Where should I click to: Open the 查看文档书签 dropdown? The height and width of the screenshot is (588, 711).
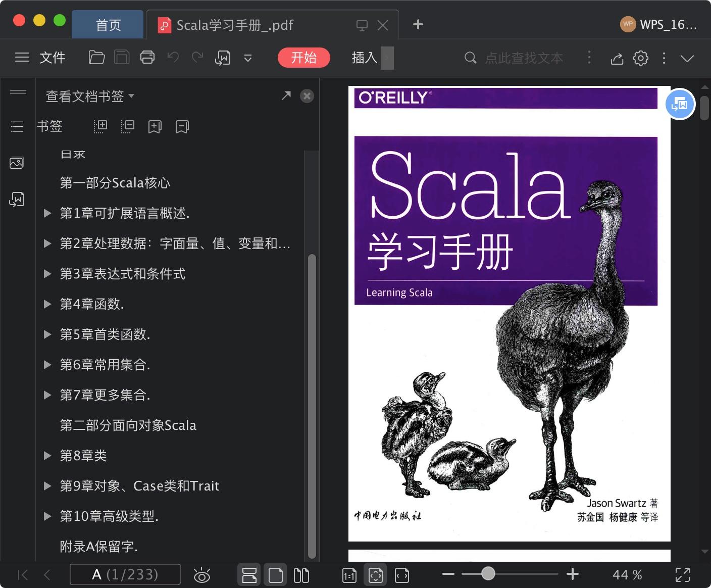(x=90, y=96)
